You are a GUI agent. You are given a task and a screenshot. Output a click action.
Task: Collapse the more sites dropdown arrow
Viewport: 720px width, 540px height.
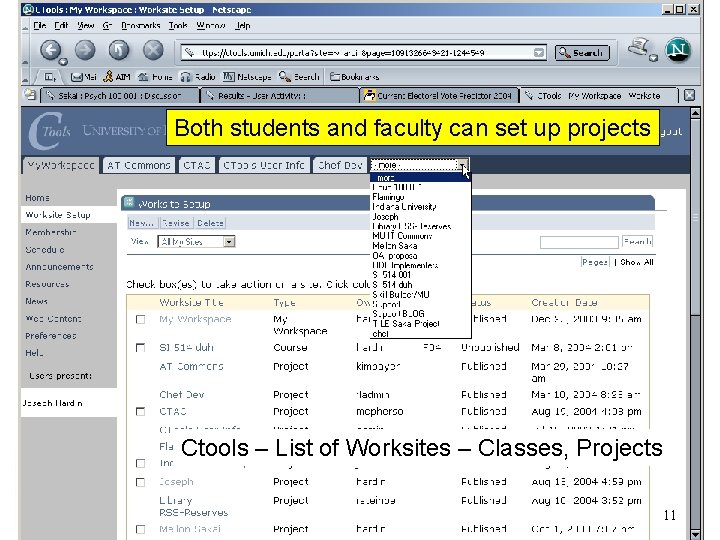tap(463, 165)
